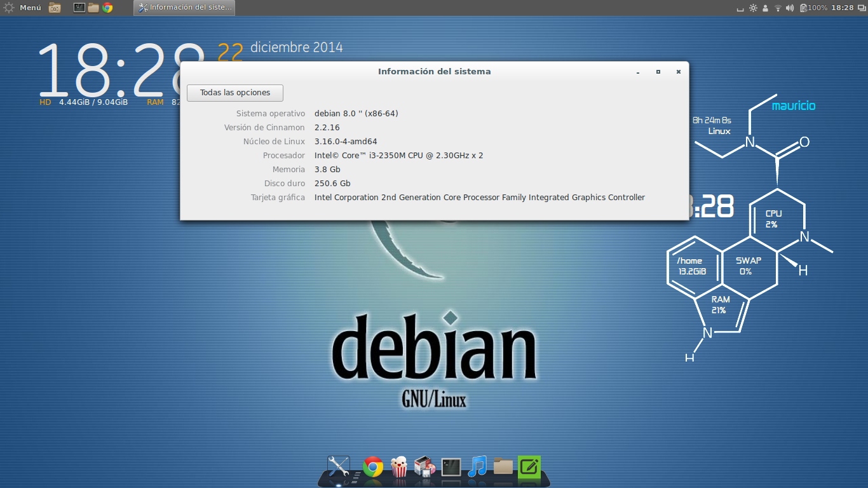Start the music player in the dock
868x488 pixels.
(478, 466)
